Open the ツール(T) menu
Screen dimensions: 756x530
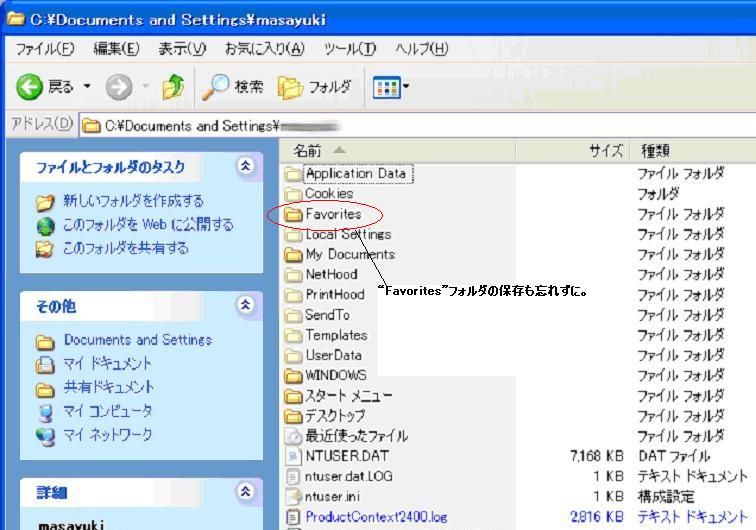coord(350,49)
